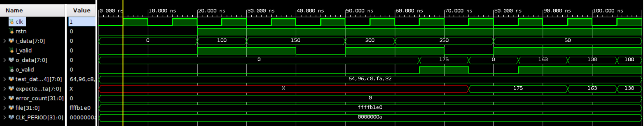Expand the o_data[7:0] bus
Screen dimensions: 644x126
pyautogui.click(x=5, y=60)
